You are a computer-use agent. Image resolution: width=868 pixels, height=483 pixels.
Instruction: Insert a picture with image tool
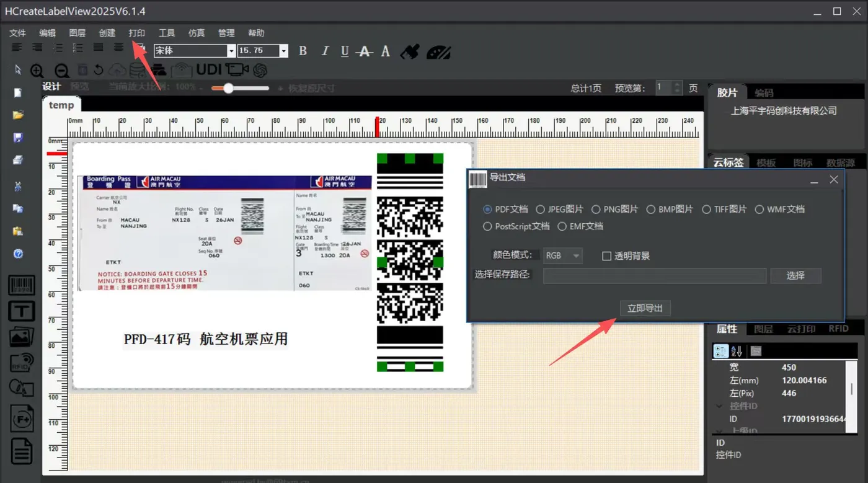tap(21, 337)
